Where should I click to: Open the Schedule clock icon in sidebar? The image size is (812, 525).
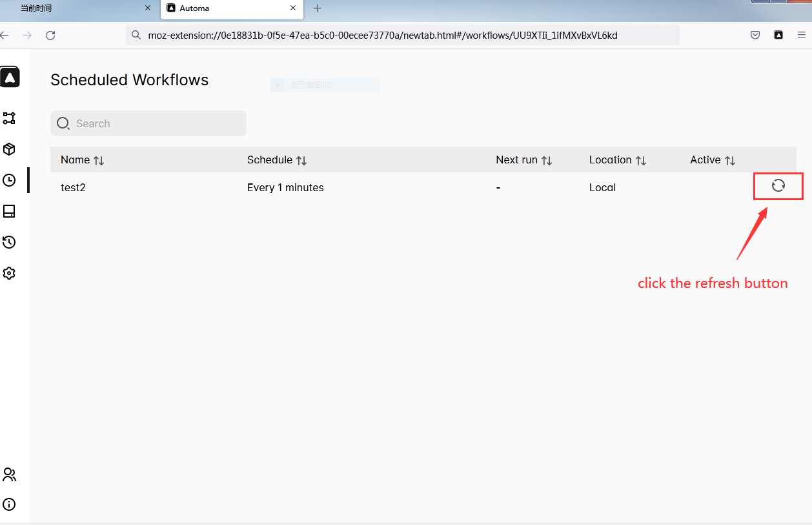(9, 180)
